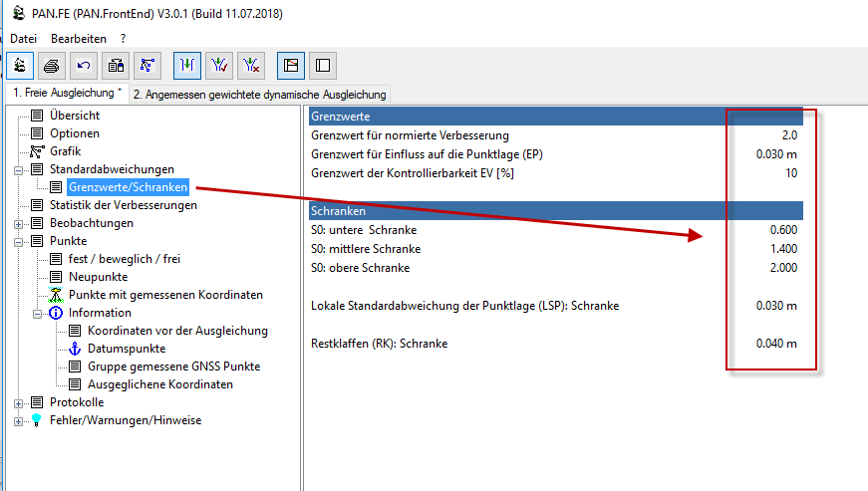This screenshot has height=491, width=868.
Task: Select Ausgeglichene Koordinaten in the tree
Action: click(159, 384)
